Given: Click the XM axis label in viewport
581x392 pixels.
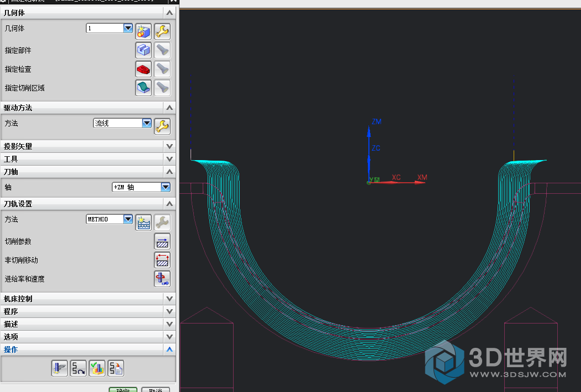Looking at the screenshot, I should pyautogui.click(x=422, y=177).
